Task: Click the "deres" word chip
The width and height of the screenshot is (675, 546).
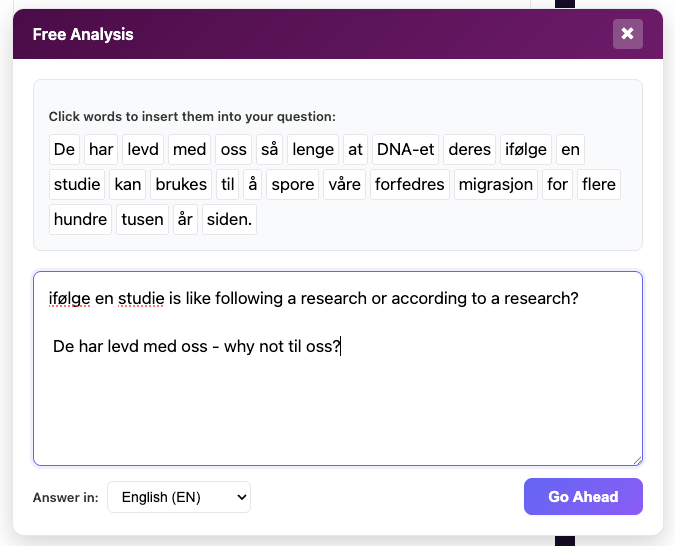Action: (469, 150)
